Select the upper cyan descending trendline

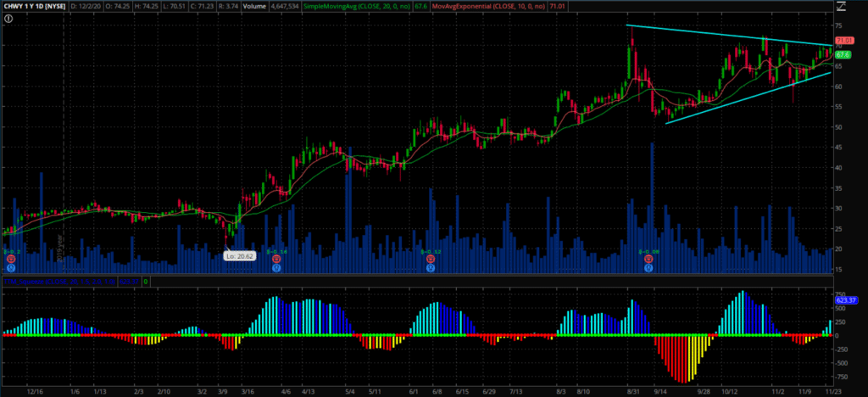729,35
